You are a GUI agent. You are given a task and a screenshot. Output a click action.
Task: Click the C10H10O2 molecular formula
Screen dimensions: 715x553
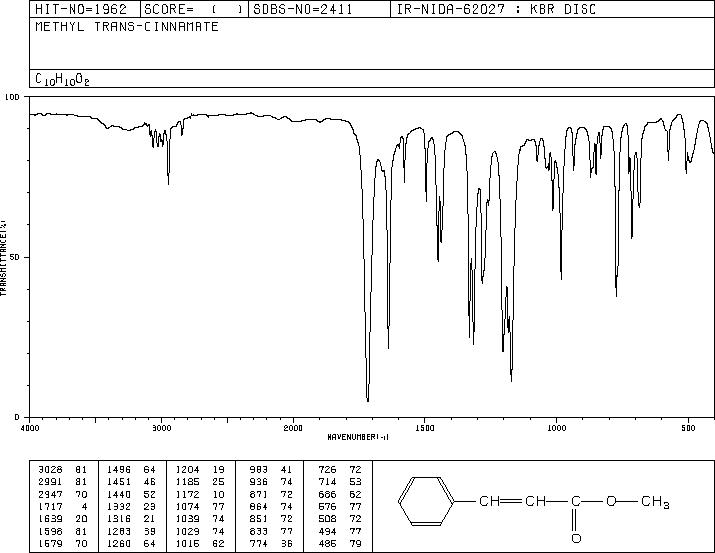click(62, 79)
